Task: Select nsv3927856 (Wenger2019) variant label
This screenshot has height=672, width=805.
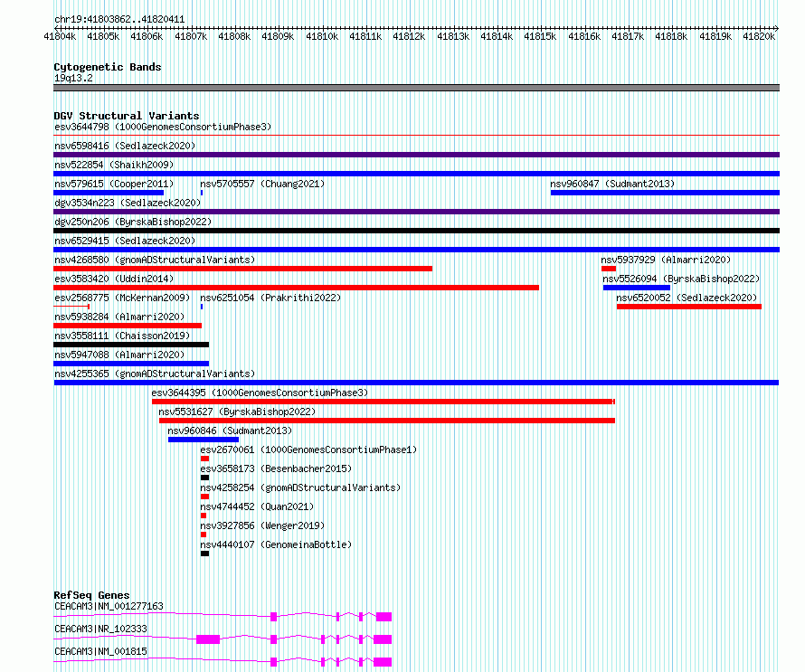Action: pyautogui.click(x=262, y=525)
